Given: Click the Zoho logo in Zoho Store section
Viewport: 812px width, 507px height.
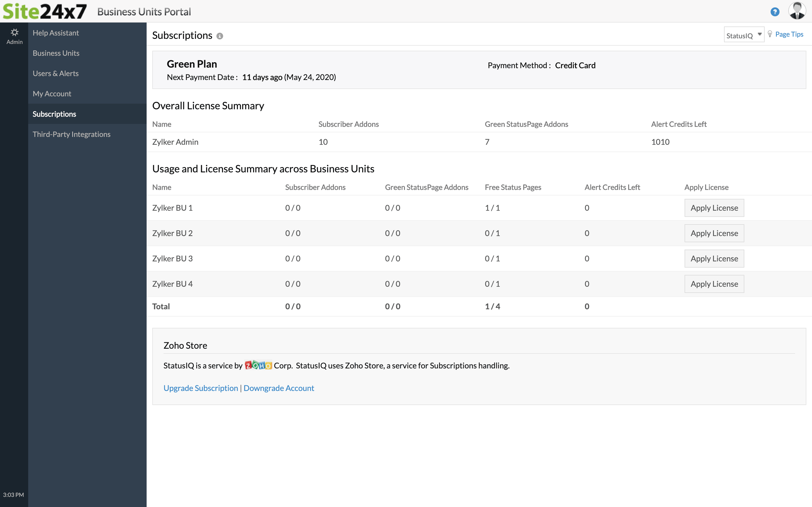Looking at the screenshot, I should (x=258, y=366).
